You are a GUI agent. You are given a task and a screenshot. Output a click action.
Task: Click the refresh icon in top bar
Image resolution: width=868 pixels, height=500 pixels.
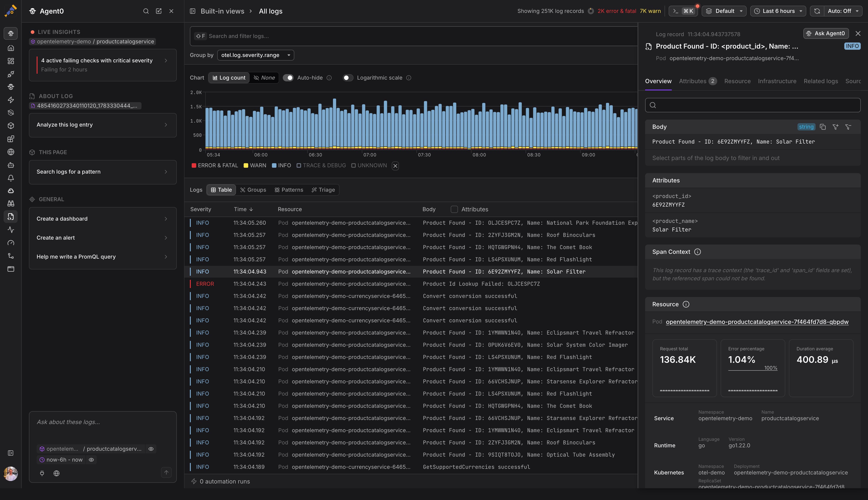point(817,11)
